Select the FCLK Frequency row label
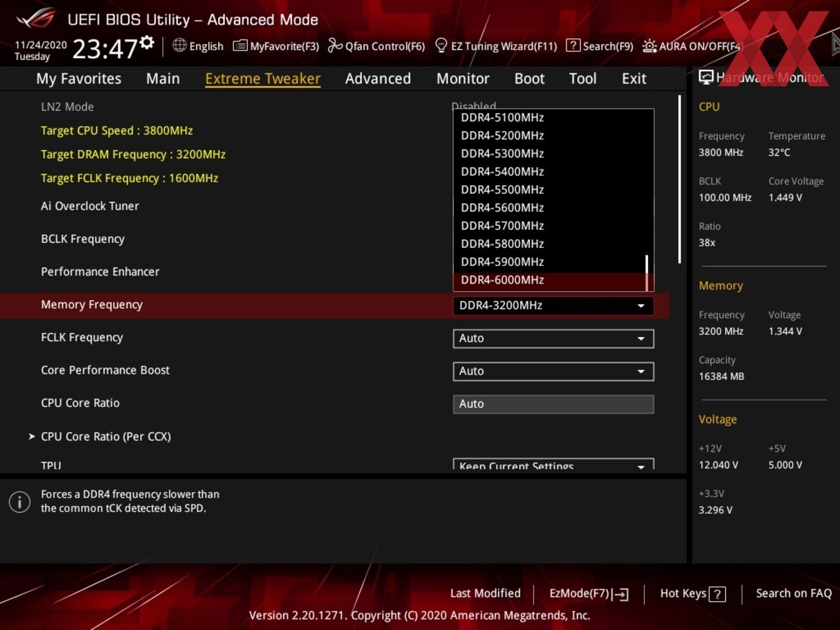Image resolution: width=840 pixels, height=630 pixels. [x=82, y=337]
